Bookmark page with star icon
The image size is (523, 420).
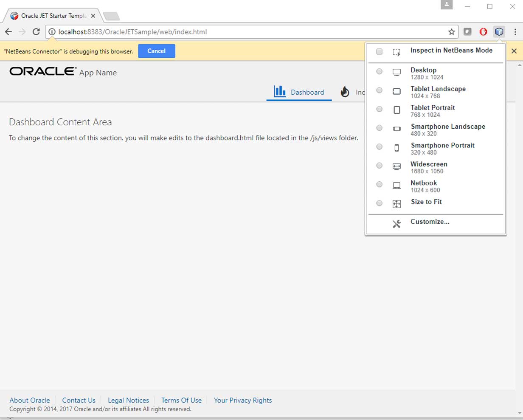point(452,32)
